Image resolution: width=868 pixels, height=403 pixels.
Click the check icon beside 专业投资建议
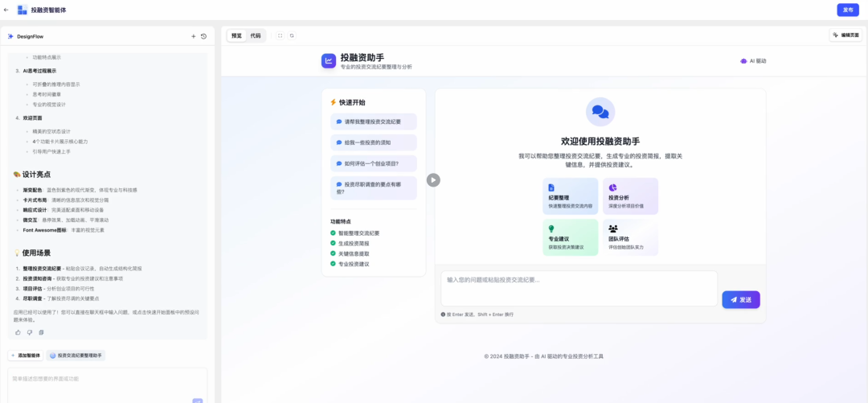coord(334,264)
